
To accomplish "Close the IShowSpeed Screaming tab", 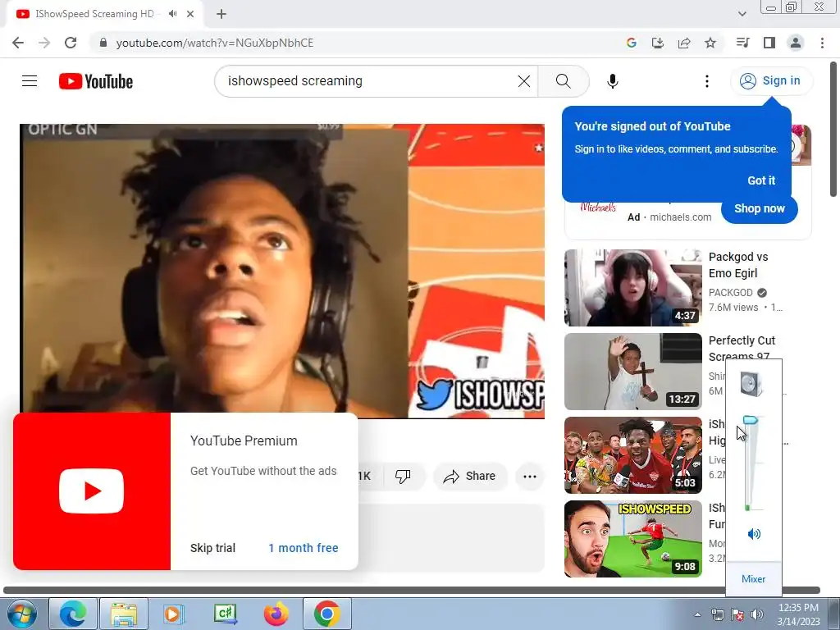I will [190, 14].
